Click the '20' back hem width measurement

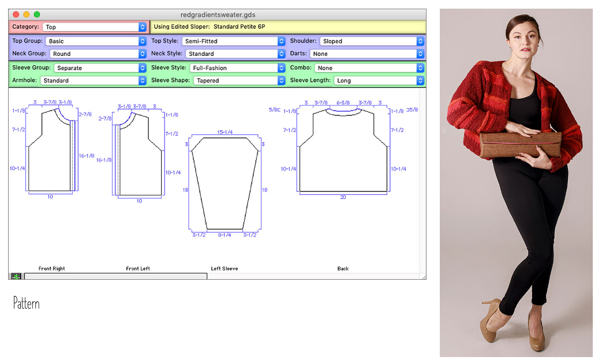click(343, 197)
